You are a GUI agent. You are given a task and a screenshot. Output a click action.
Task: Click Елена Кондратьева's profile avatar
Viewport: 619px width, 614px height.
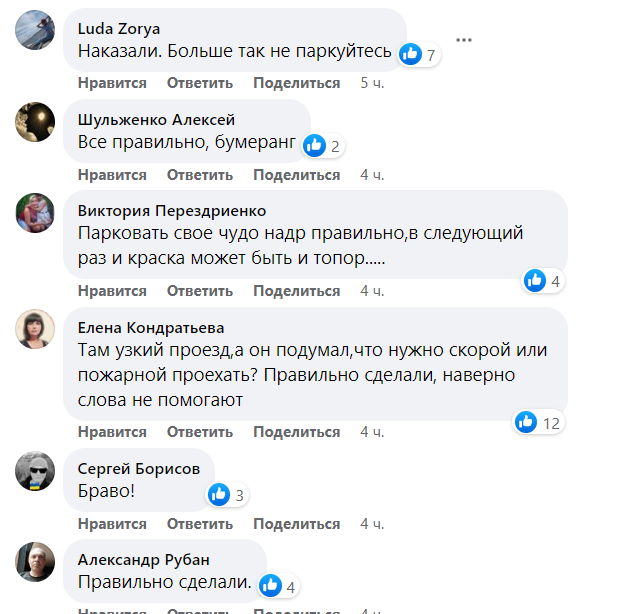click(35, 329)
